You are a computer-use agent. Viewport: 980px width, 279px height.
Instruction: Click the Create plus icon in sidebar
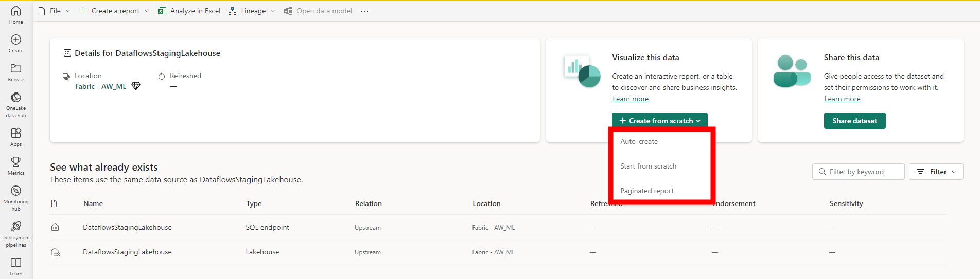[16, 40]
